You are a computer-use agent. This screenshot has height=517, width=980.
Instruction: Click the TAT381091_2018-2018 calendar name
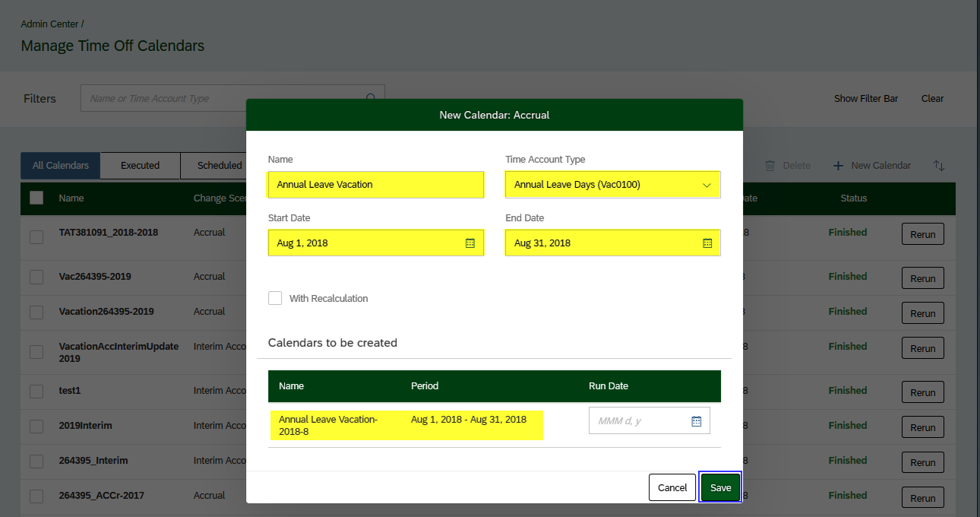pos(109,232)
